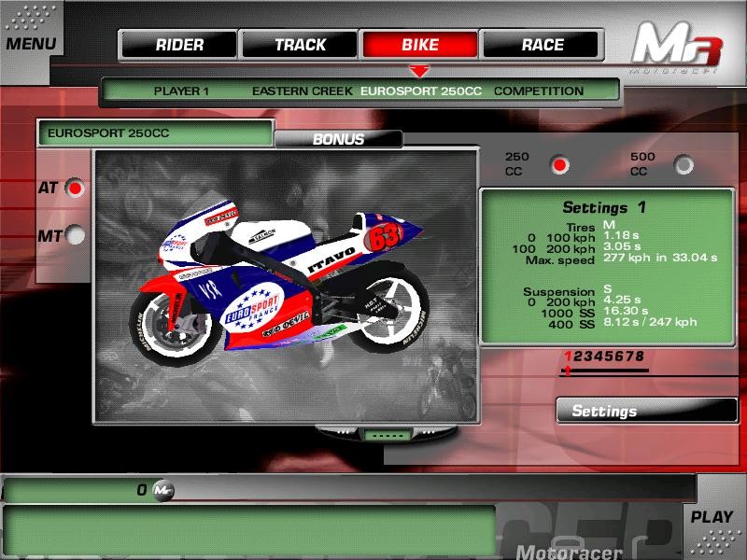This screenshot has width=747, height=560.
Task: Open the MENU button
Action: (x=31, y=44)
